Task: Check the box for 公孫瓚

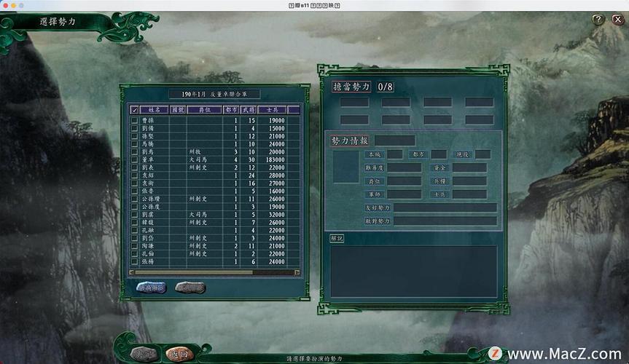Action: (134, 199)
